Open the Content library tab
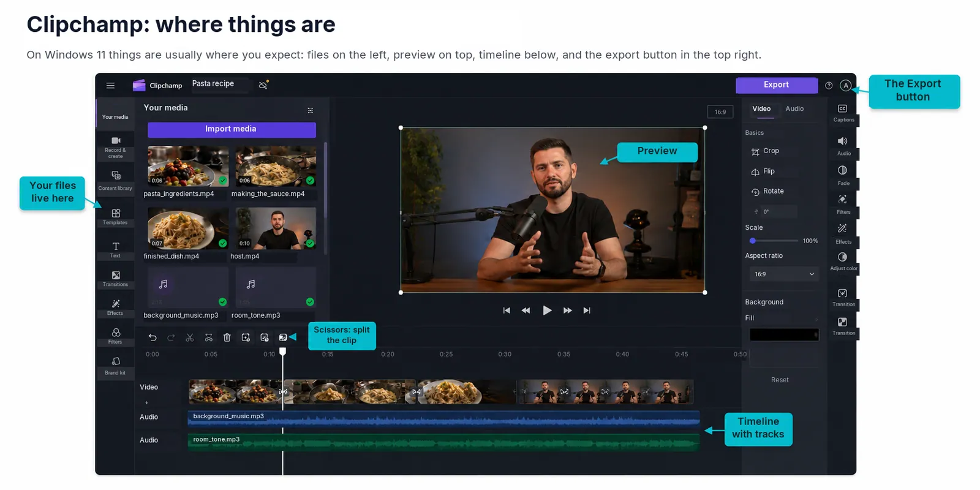 point(115,181)
